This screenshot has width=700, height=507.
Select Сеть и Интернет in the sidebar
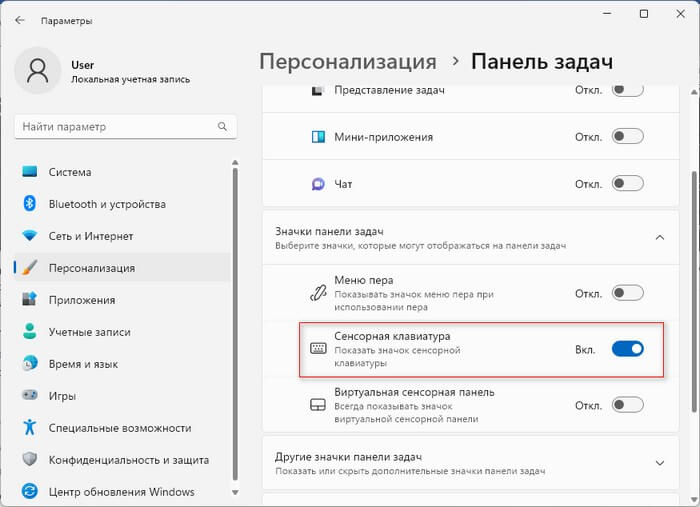tap(122, 236)
